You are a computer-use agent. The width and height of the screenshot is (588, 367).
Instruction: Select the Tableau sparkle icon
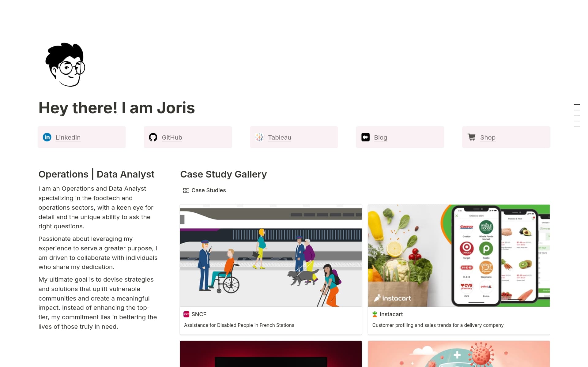pos(259,137)
